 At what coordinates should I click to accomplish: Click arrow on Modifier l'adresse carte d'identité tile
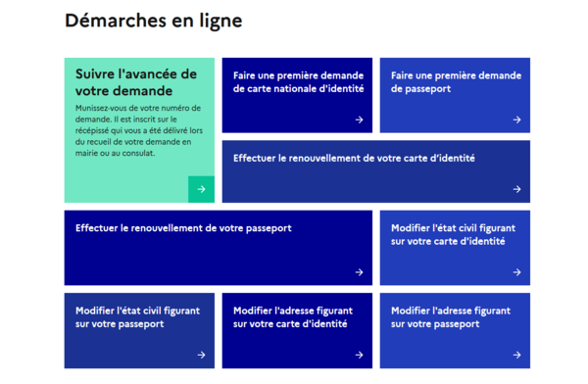tap(360, 355)
